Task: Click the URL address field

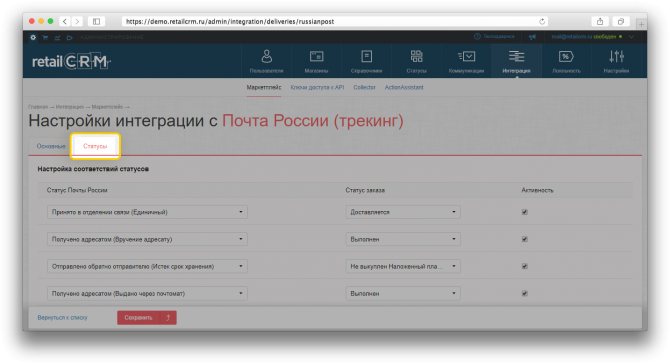Action: (335, 21)
